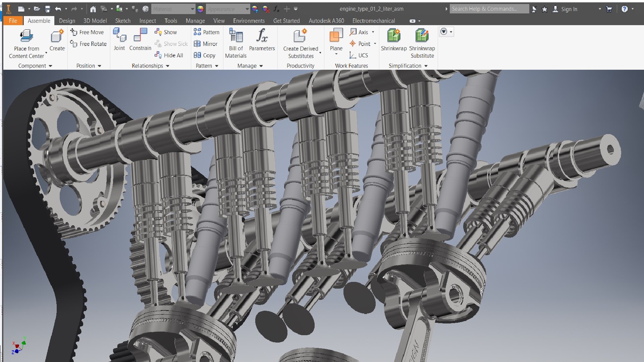Click Shrinkwrap Substitute
The image size is (644, 362).
pyautogui.click(x=422, y=44)
